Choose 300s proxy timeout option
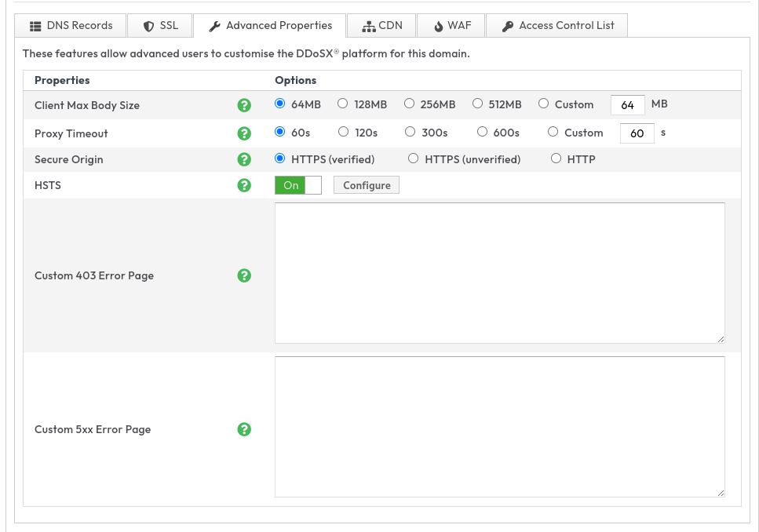Image resolution: width=759 pixels, height=532 pixels. (410, 132)
